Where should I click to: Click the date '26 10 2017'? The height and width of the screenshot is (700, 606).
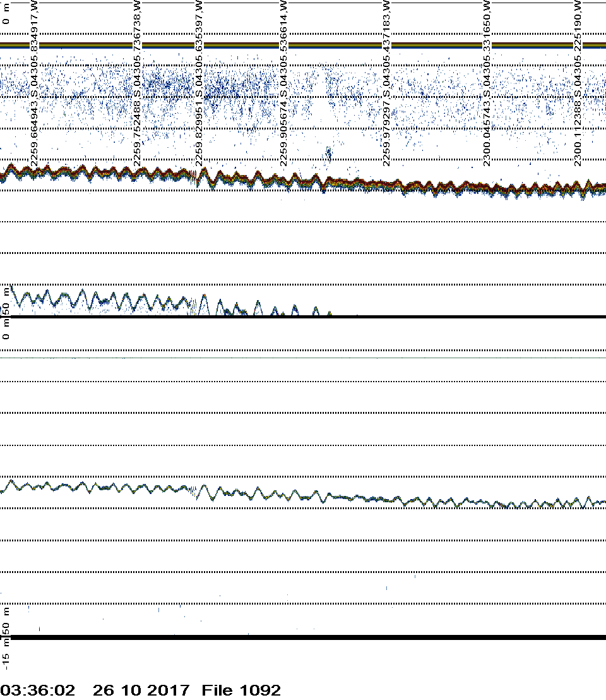[x=141, y=690]
